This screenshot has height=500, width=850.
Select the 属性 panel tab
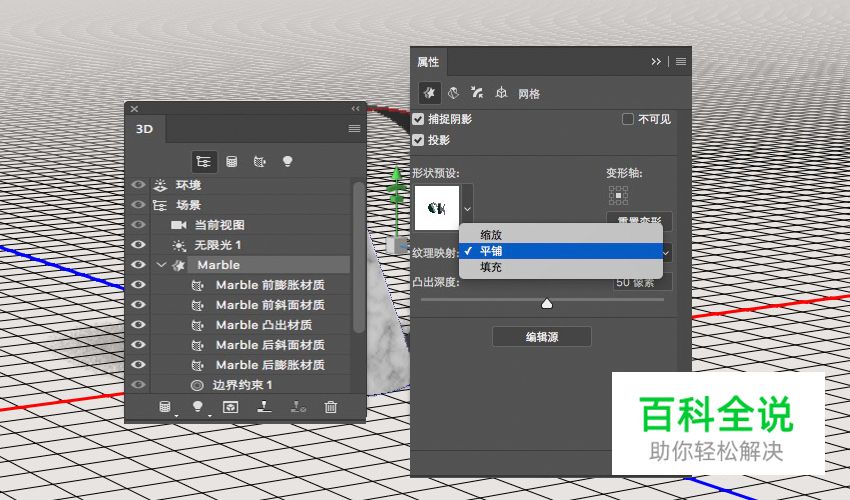(428, 62)
